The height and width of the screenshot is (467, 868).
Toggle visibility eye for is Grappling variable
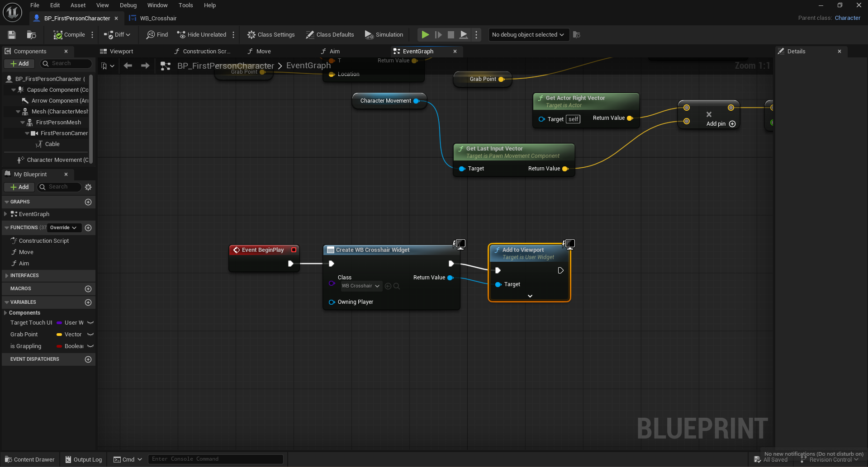(x=90, y=346)
